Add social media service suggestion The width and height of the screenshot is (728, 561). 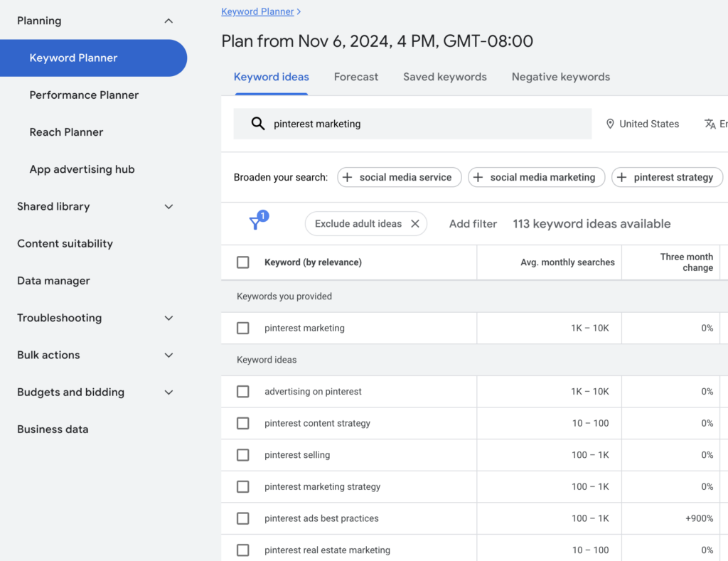point(400,178)
